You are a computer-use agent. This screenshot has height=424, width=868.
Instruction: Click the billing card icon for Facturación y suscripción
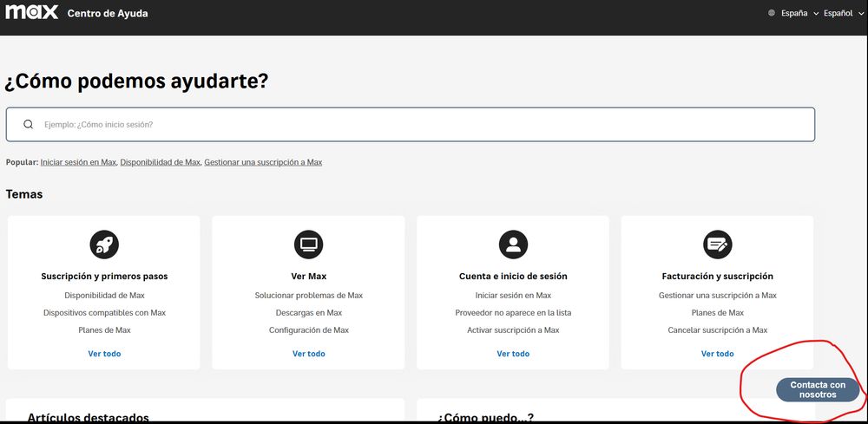pos(718,245)
